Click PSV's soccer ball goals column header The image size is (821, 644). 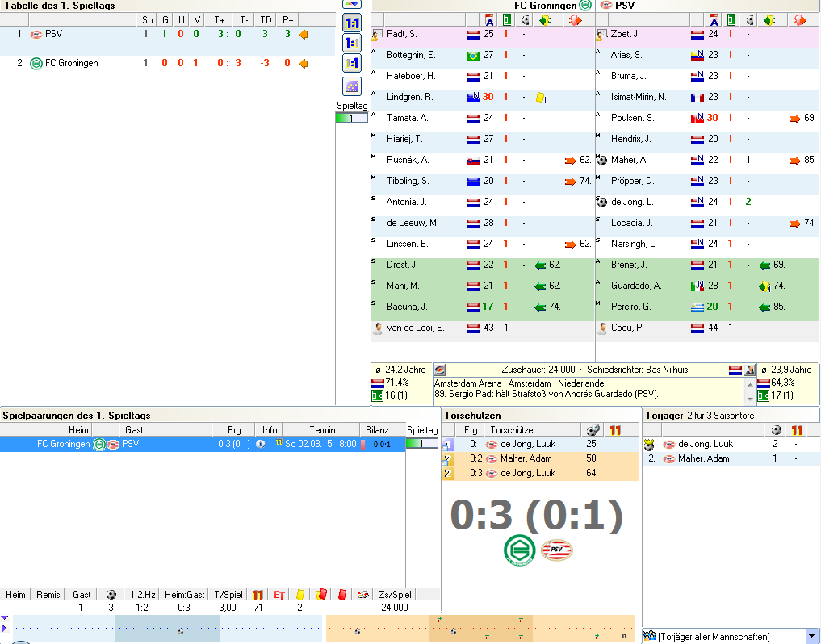click(x=750, y=20)
